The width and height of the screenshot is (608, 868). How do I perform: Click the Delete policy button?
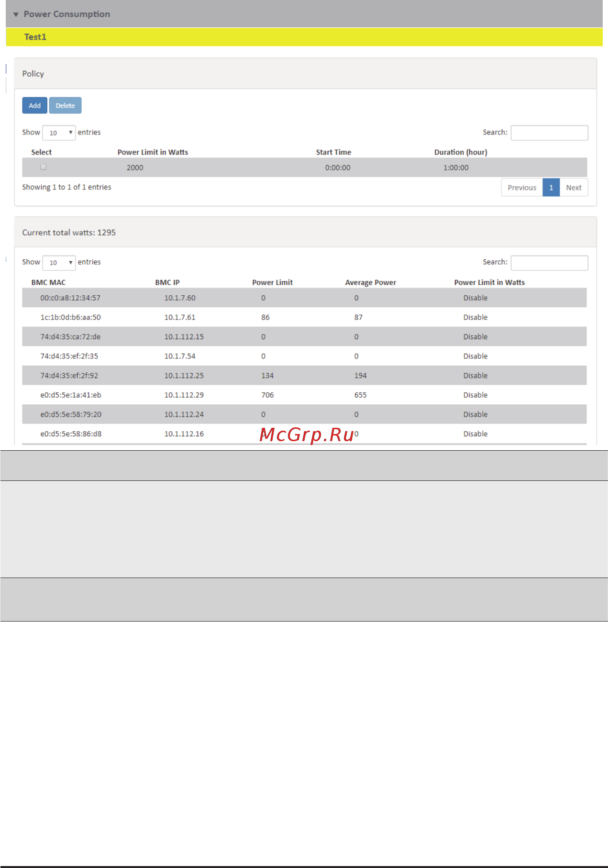point(65,105)
